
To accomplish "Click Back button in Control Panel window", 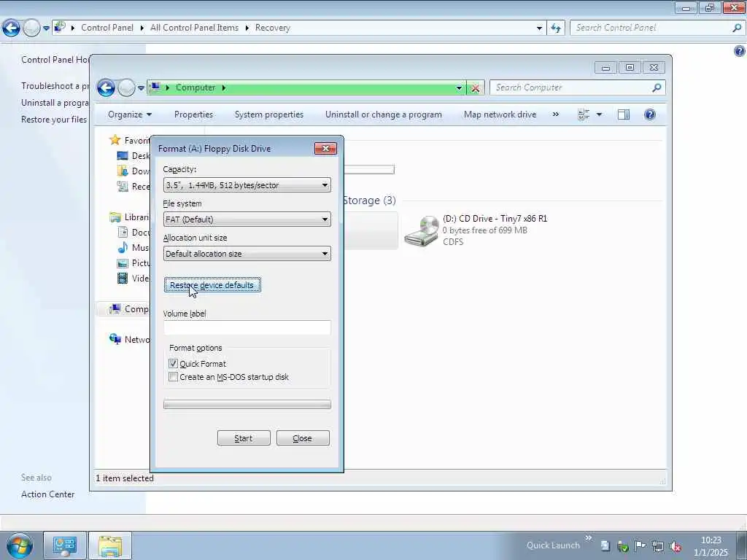I will 11,28.
